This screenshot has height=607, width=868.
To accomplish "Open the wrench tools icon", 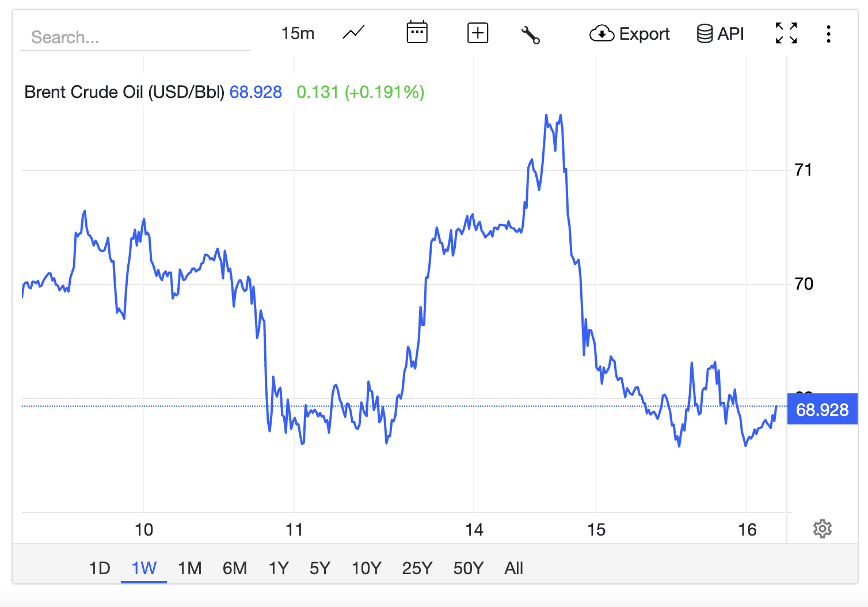I will click(x=530, y=34).
